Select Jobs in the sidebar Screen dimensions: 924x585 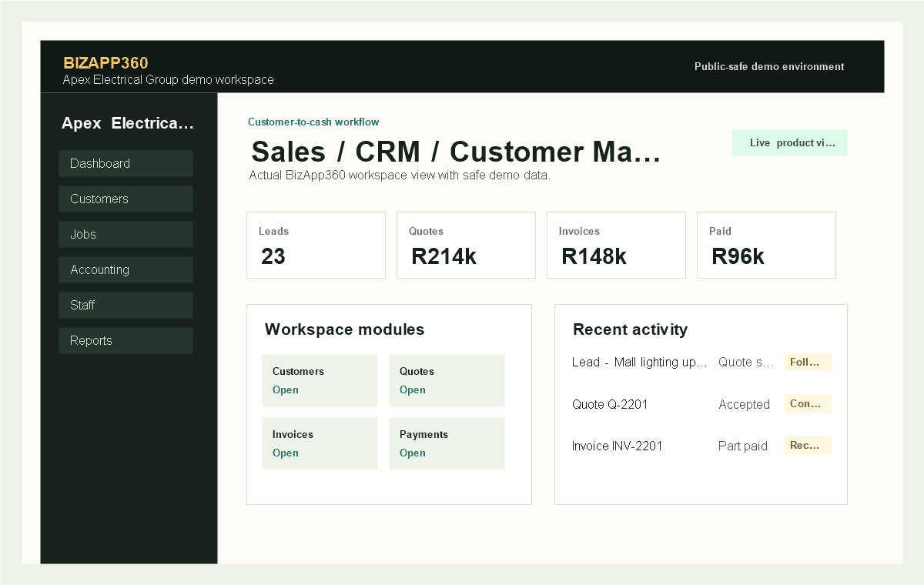coord(126,234)
